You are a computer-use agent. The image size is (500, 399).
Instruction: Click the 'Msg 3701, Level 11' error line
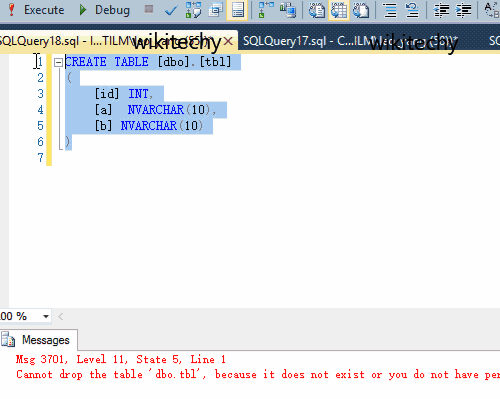coord(121,359)
